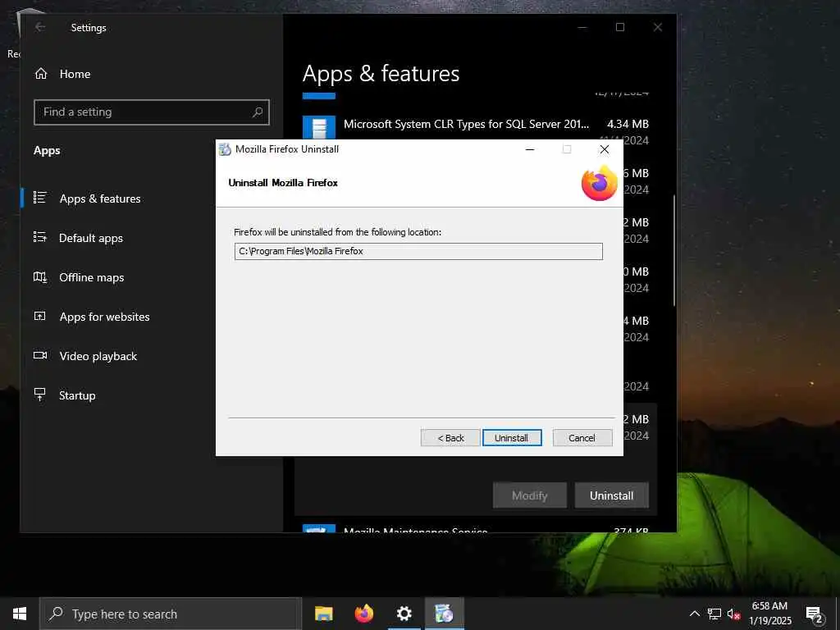Go back in Settings window

click(x=40, y=27)
